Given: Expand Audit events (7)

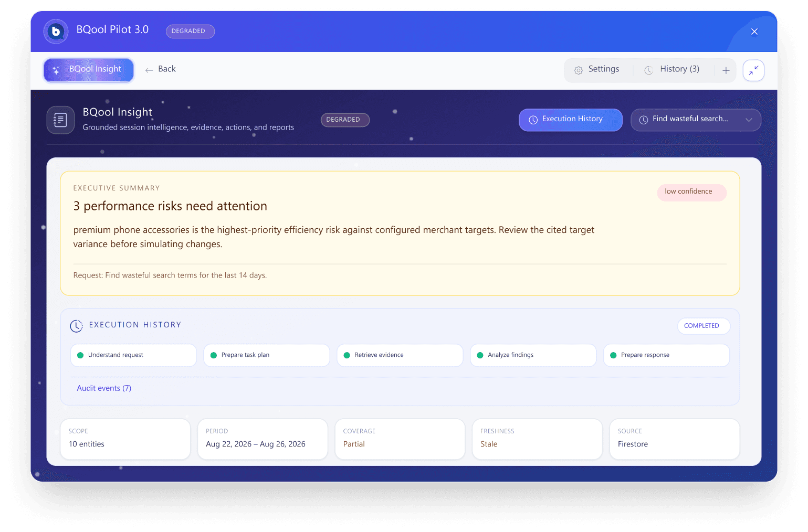Looking at the screenshot, I should [x=104, y=388].
